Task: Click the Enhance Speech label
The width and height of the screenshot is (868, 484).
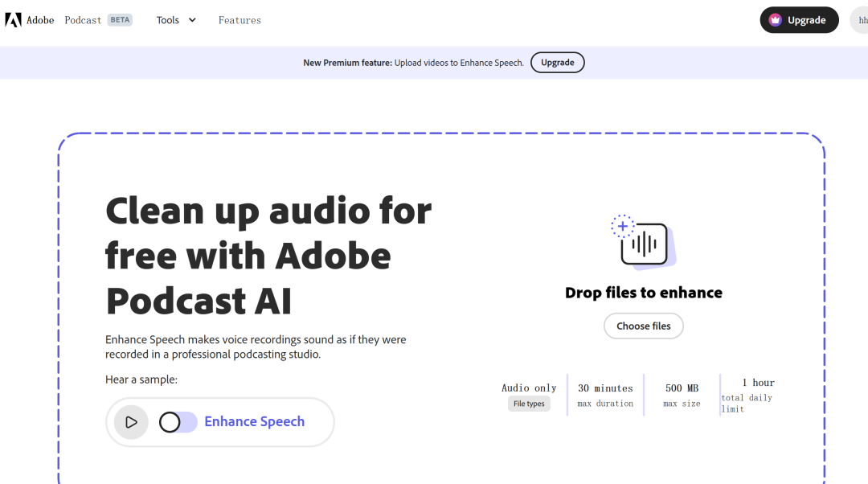Action: pos(254,421)
